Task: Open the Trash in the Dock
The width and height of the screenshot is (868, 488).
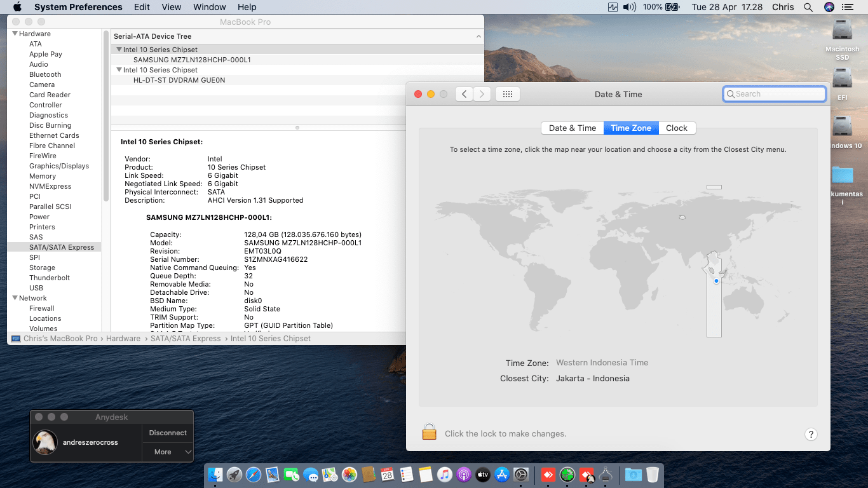Action: [x=653, y=475]
